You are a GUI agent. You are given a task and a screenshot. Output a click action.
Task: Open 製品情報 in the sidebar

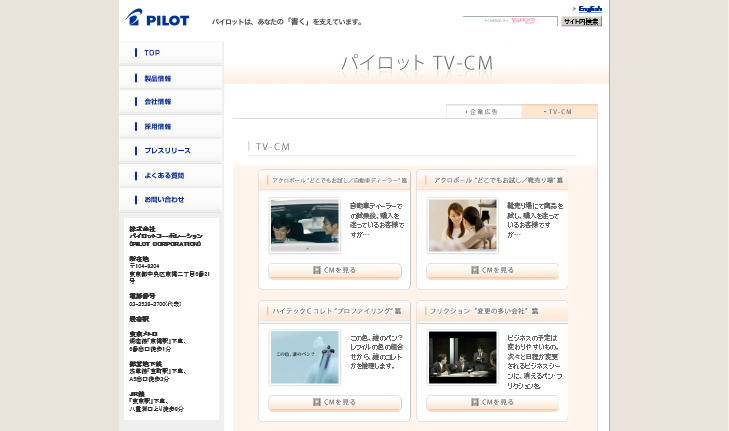point(171,78)
